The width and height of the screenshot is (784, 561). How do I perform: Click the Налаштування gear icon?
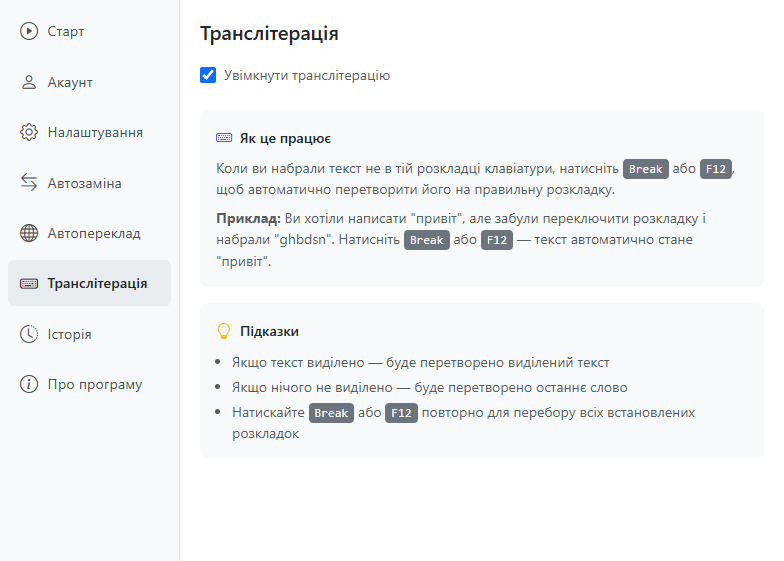[29, 132]
